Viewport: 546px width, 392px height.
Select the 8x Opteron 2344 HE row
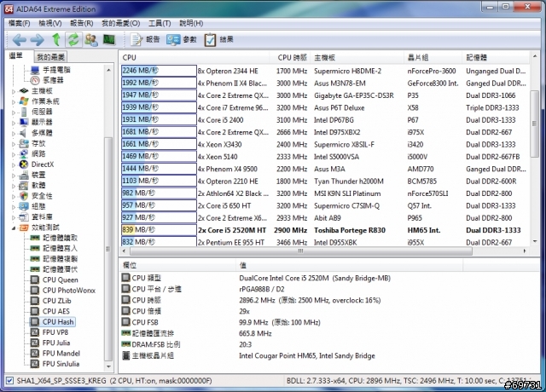tap(324, 71)
